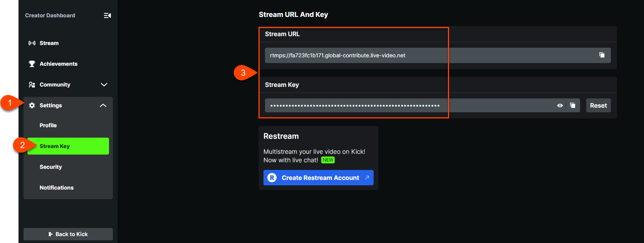Click the Community people icon
Image resolution: width=644 pixels, height=243 pixels.
32,85
